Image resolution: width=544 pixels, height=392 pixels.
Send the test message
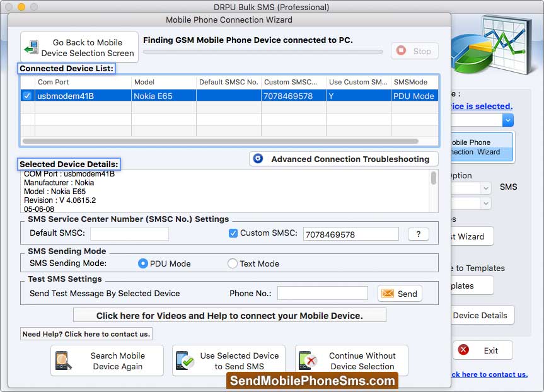pyautogui.click(x=400, y=294)
